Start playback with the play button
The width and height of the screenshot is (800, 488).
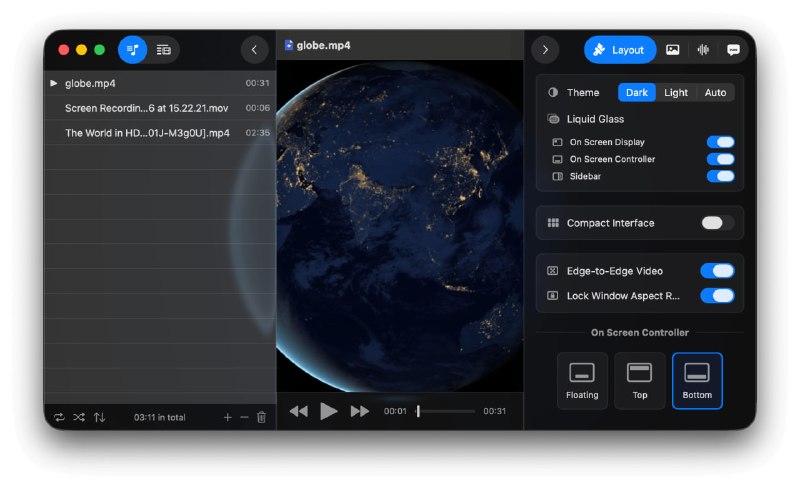(x=329, y=411)
